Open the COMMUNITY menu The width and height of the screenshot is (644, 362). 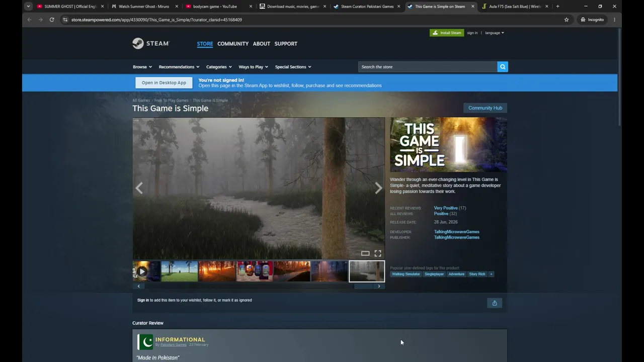(x=233, y=44)
